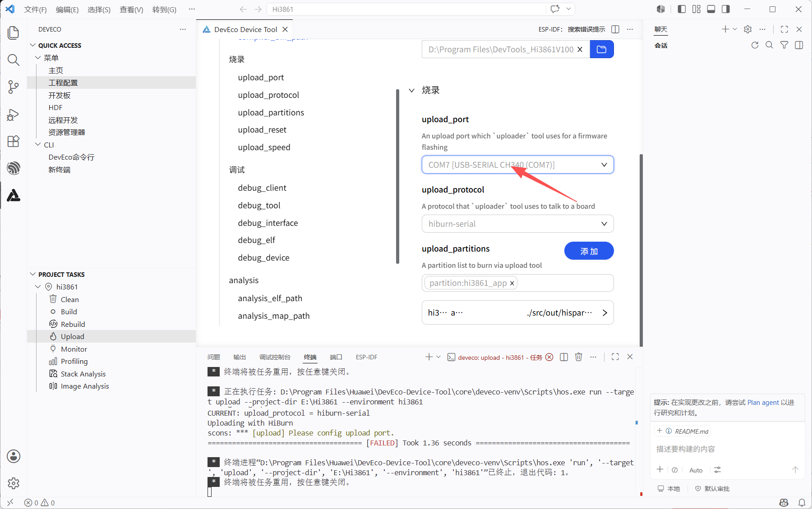Remove the partition:hi3861_app tag
The image size is (812, 509).
point(512,284)
